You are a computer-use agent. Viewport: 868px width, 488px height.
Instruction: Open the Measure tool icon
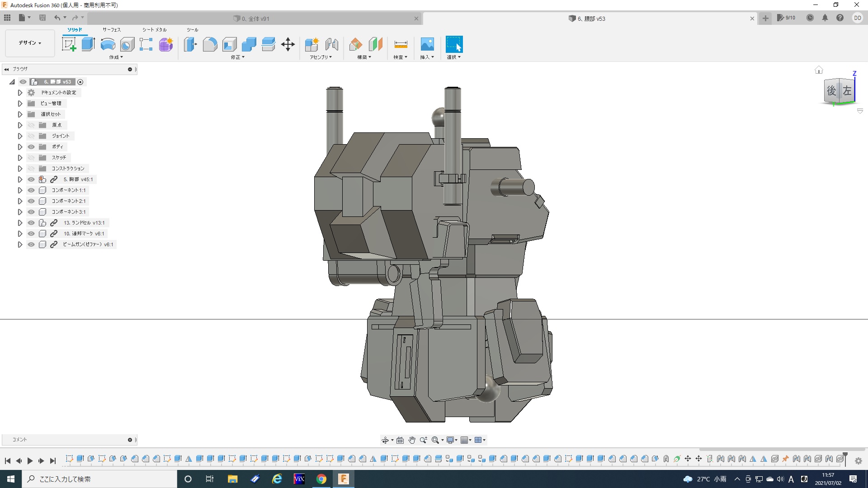(401, 44)
